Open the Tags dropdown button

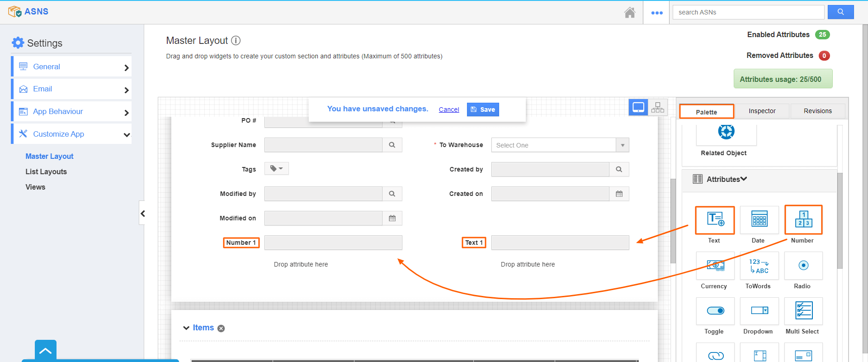click(276, 168)
